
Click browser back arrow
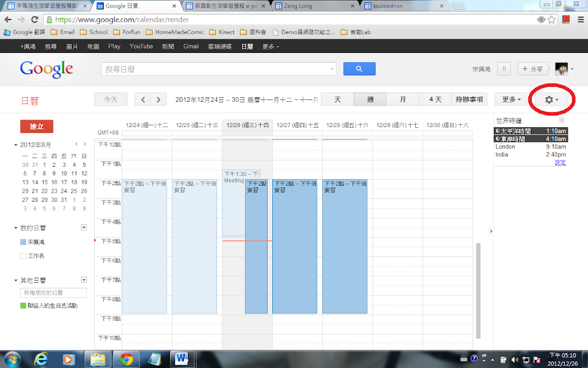click(x=8, y=20)
